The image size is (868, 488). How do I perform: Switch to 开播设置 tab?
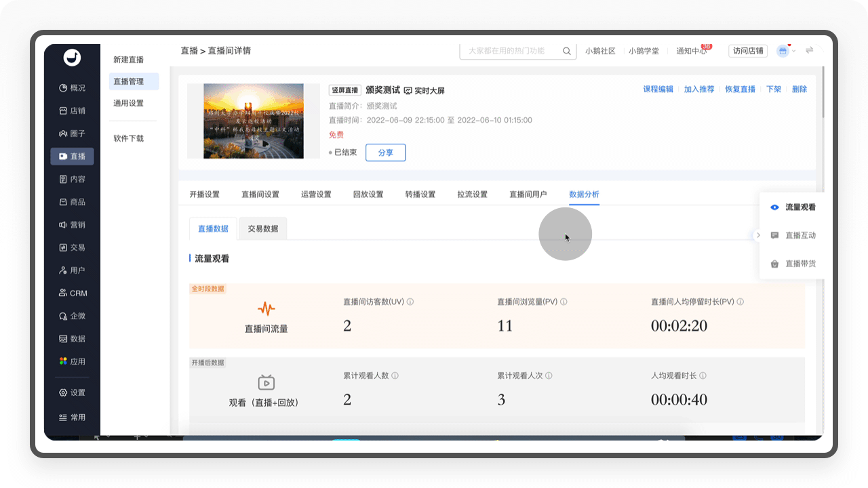205,195
